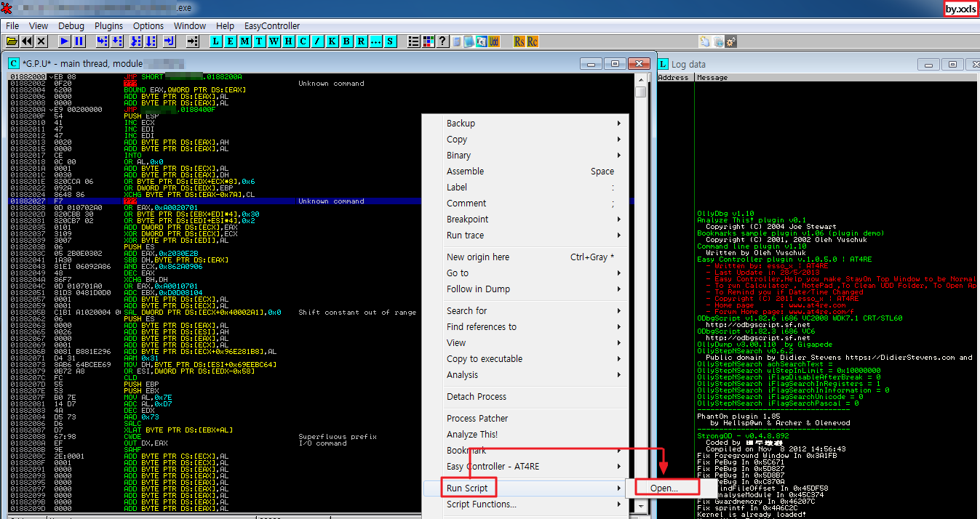Click the CPU window scrollbar thumb
This screenshot has width=980, height=519.
coord(640,92)
